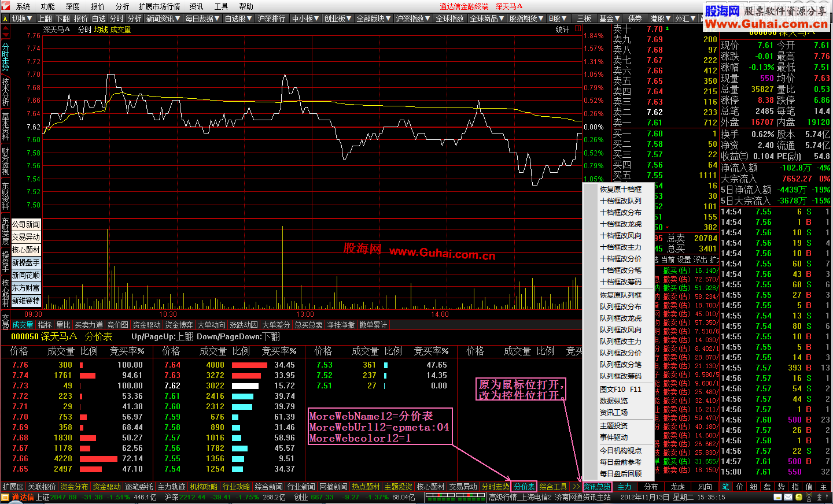Select the 值 view button at bottom right
This screenshot has height=504, width=833.
pyautogui.click(x=809, y=487)
